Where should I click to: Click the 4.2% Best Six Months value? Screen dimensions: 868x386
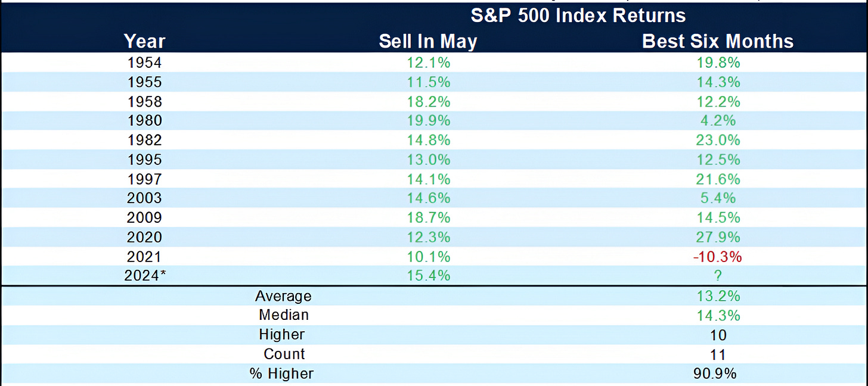718,121
